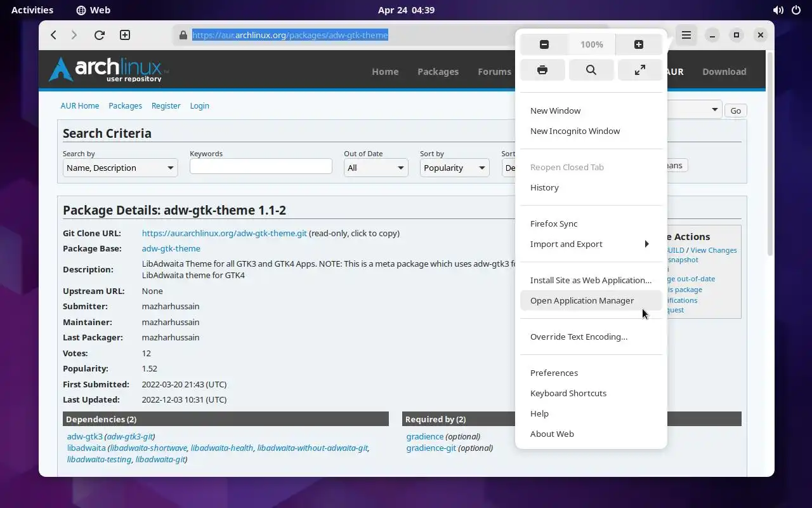Open the Out of Date dropdown
Image resolution: width=812 pixels, height=508 pixels.
coord(376,168)
